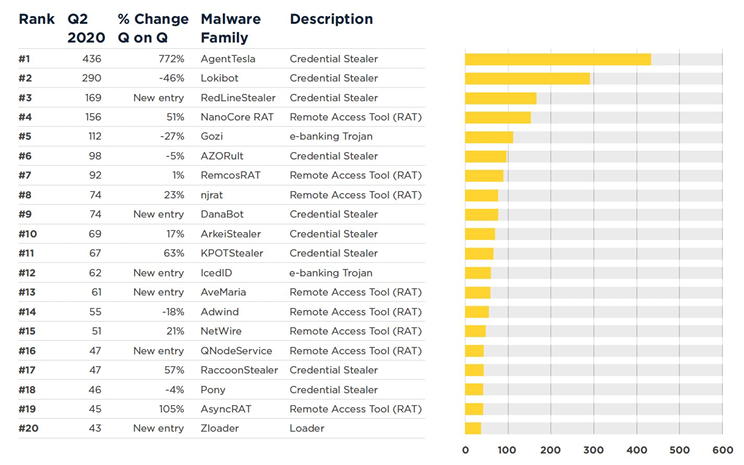
Task: Click the Gozi e-banking Trojan description
Action: click(333, 137)
